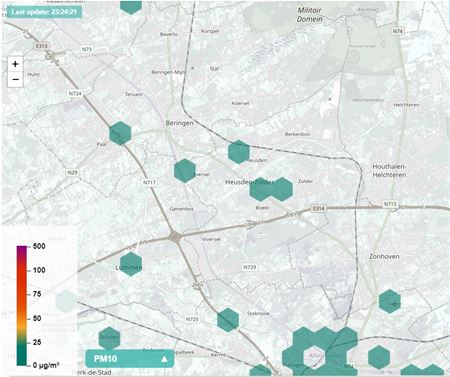This screenshot has height=377, width=450.
Task: Click the Beverlo village label
Action: pyautogui.click(x=169, y=34)
